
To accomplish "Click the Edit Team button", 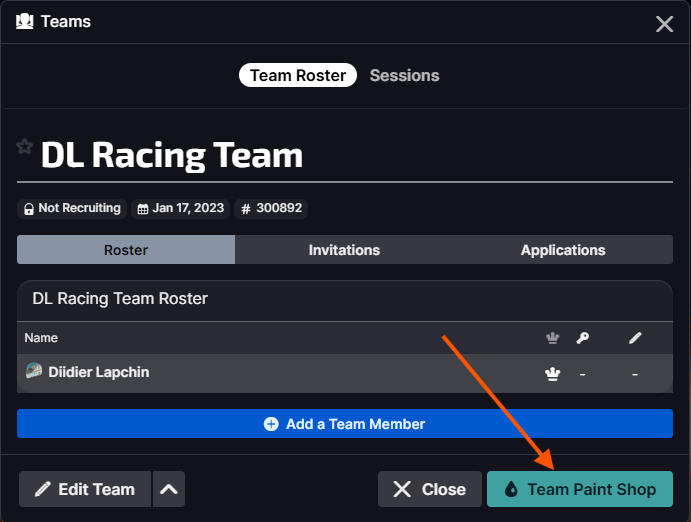I will coord(85,489).
